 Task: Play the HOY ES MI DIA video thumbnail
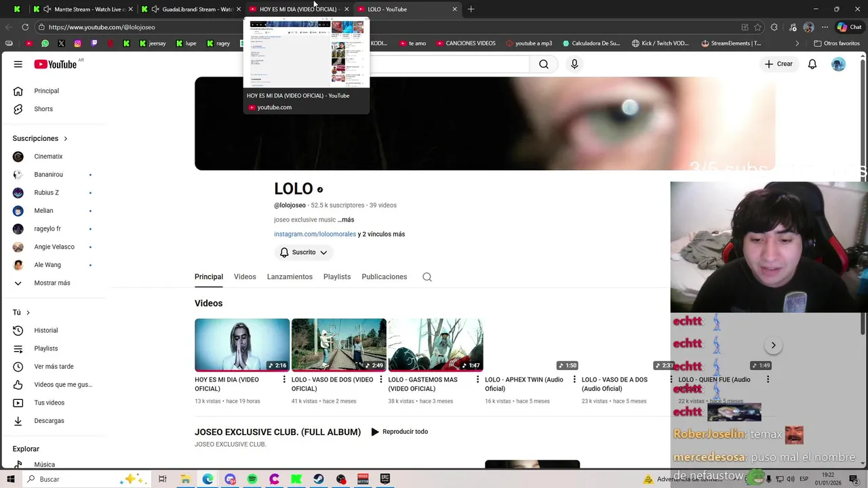[x=242, y=345]
